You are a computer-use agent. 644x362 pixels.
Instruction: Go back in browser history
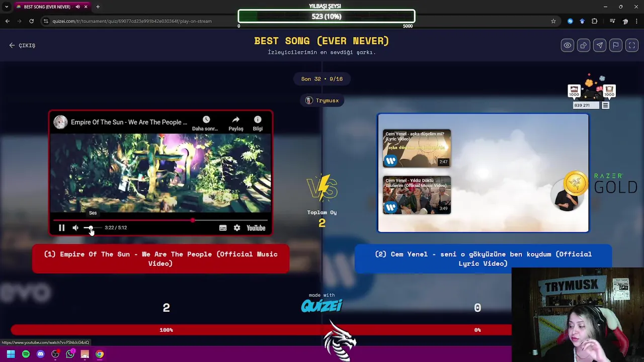point(7,21)
